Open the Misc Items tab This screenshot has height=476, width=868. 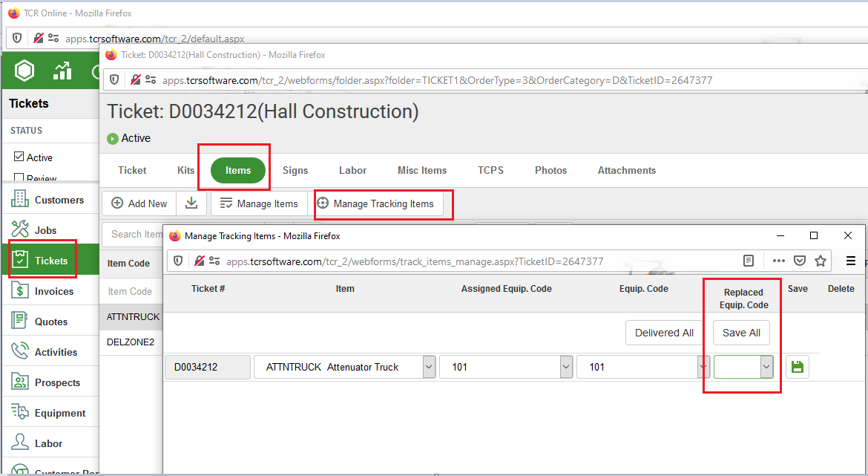click(x=422, y=170)
